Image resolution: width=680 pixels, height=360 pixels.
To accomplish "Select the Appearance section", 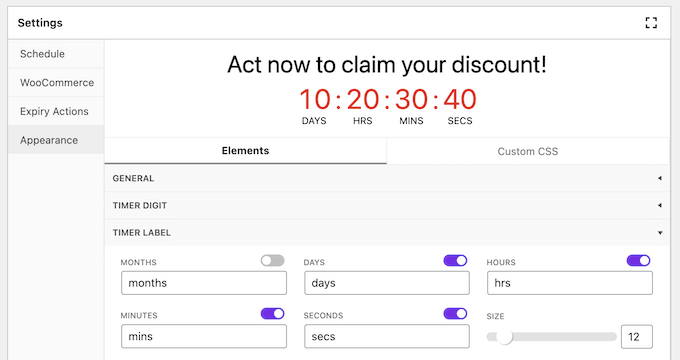I will [x=56, y=140].
